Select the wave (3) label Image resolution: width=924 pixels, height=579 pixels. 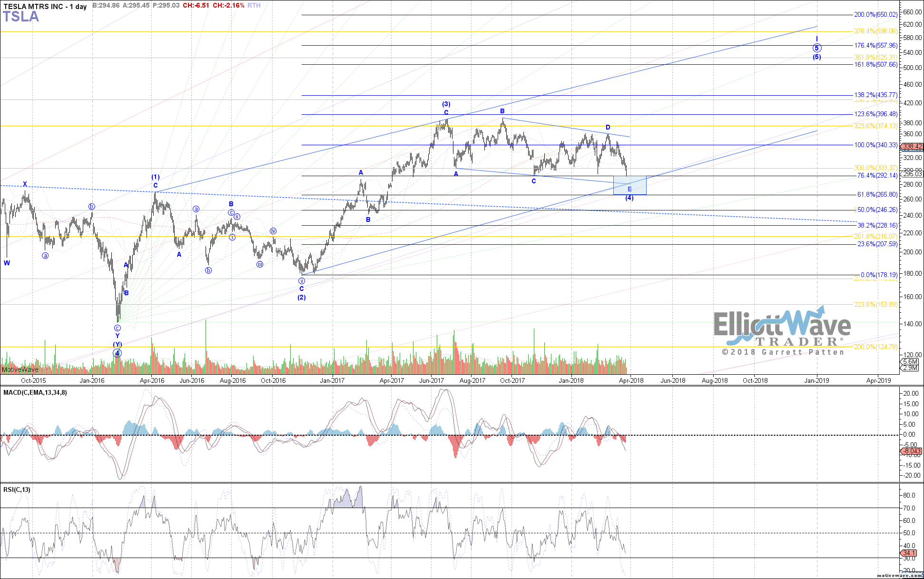(446, 104)
